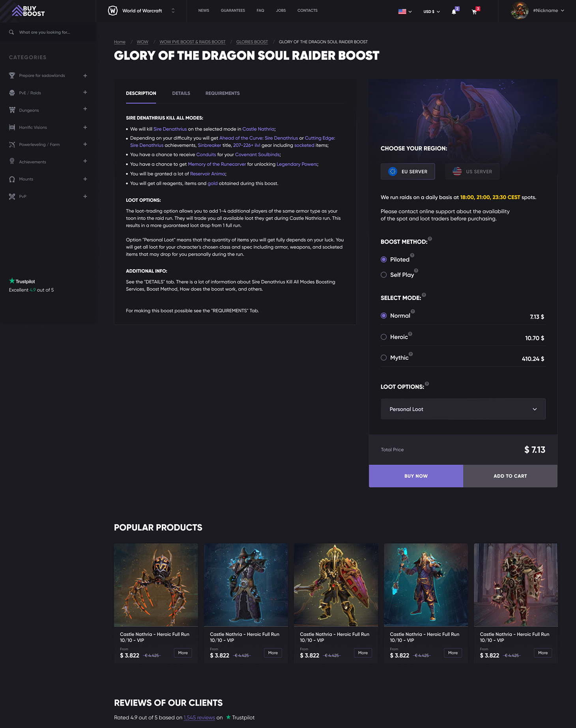Open the 1,545 reviews link
Screen dimensions: 576x728
(x=199, y=717)
